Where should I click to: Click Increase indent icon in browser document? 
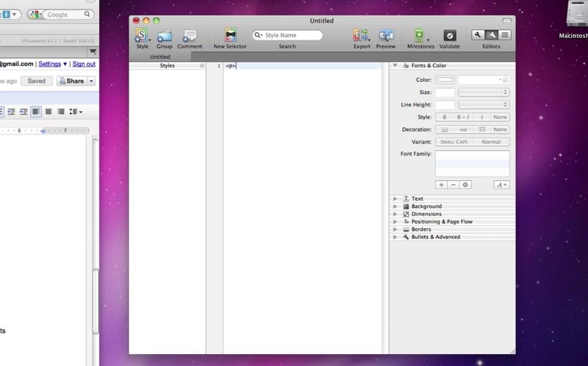(24, 112)
